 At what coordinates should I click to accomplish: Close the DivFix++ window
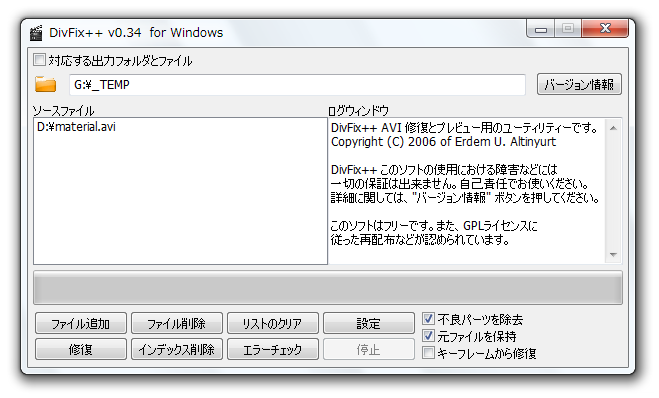[x=605, y=29]
